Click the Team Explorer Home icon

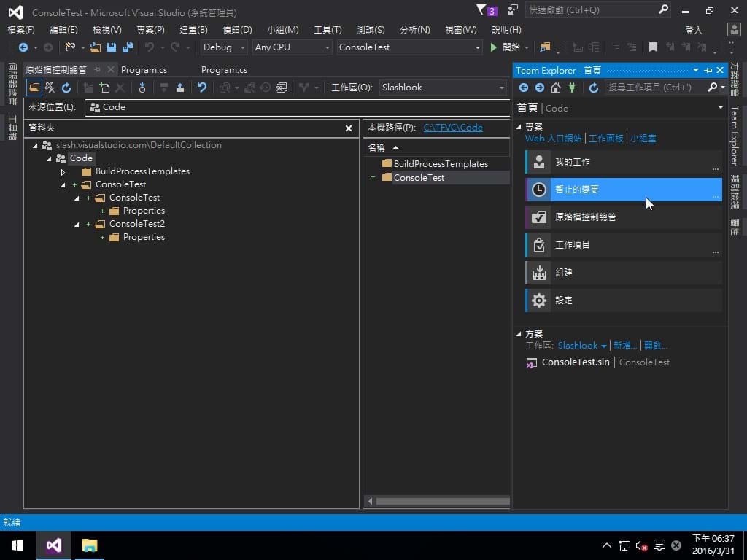click(x=555, y=87)
